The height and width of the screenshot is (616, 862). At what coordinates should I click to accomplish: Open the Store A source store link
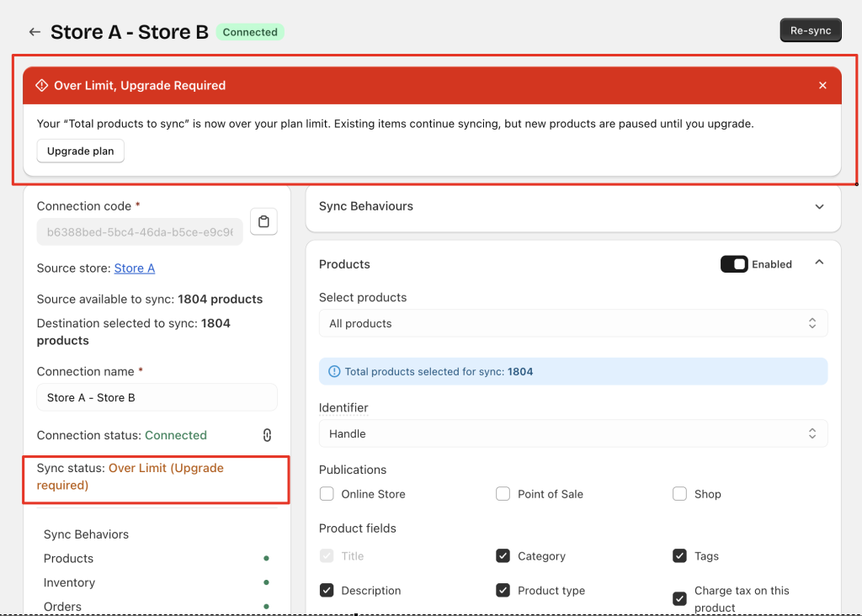point(135,268)
